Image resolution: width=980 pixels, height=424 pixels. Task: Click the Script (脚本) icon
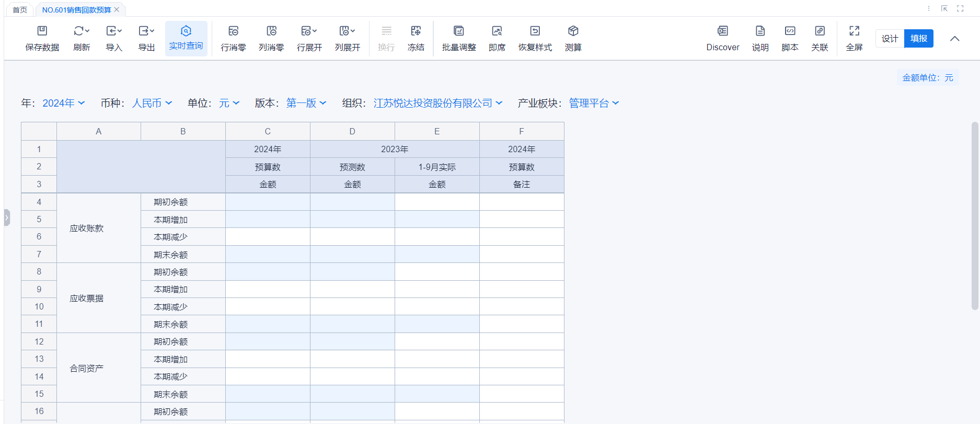(x=790, y=31)
